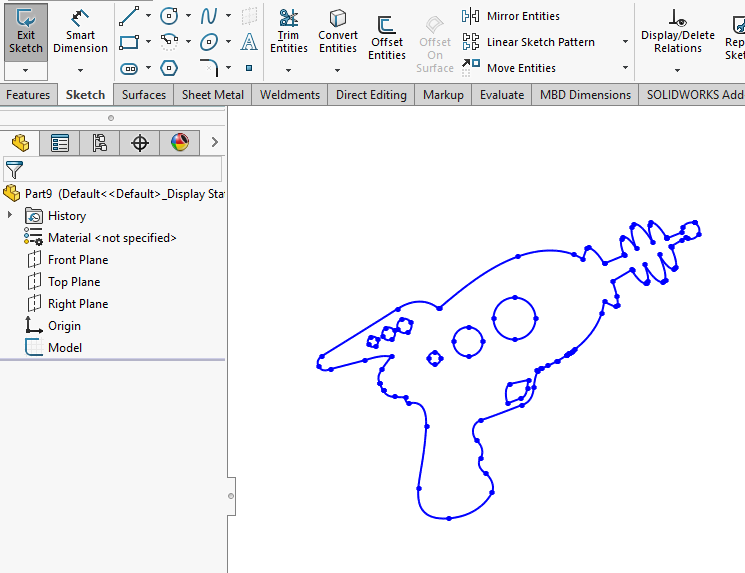Open the FeatureManager design tree tab
Screen dimensions: 745x573
coord(20,143)
